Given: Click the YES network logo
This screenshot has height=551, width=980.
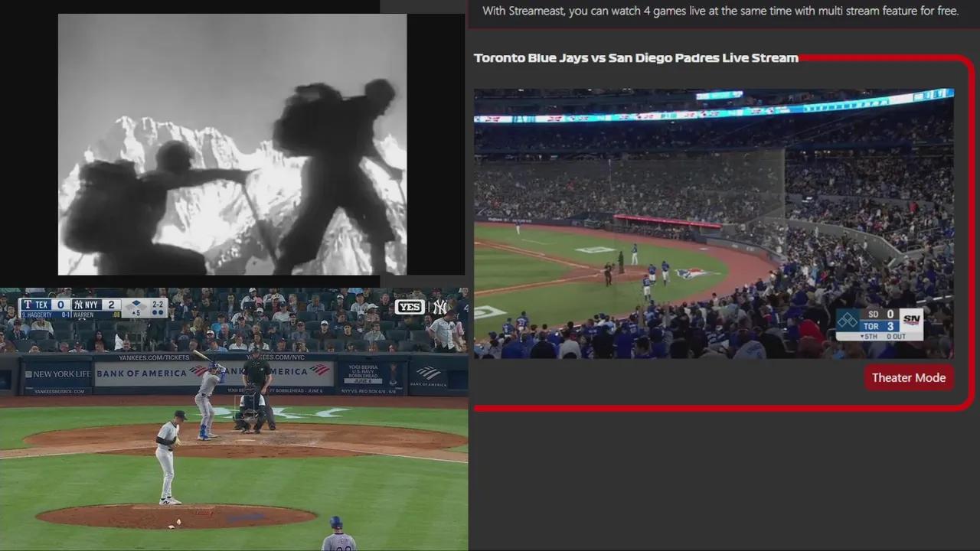Looking at the screenshot, I should pyautogui.click(x=410, y=307).
